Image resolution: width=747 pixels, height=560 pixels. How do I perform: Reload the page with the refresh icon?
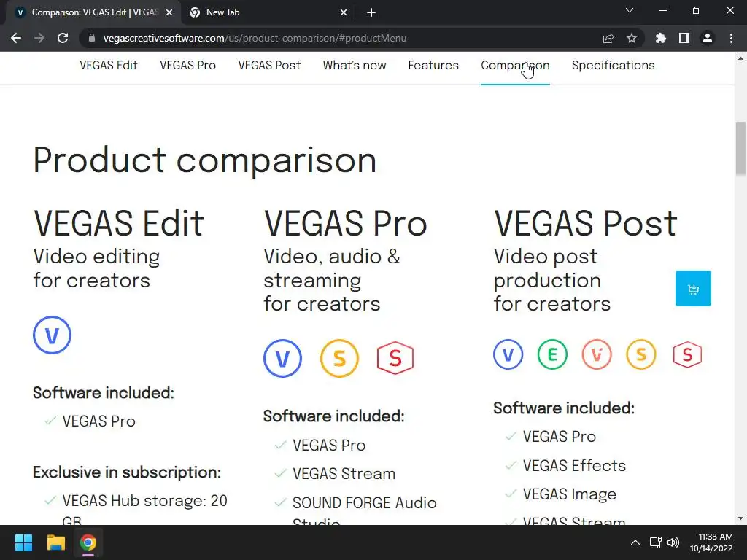point(63,38)
